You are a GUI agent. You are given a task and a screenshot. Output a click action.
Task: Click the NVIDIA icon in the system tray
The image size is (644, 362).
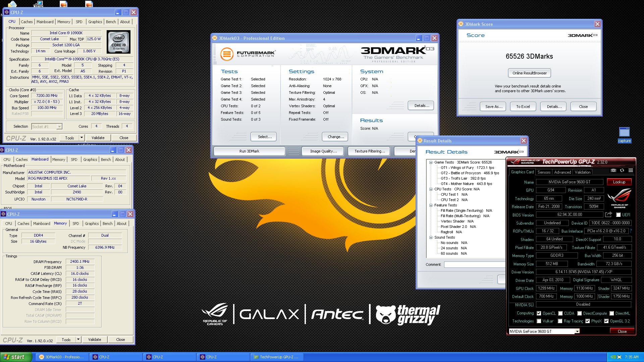pos(613,357)
